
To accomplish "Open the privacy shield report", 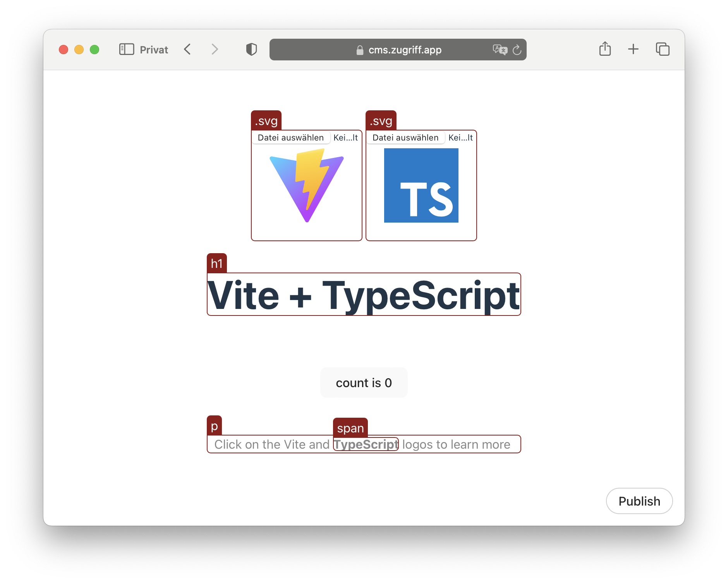I will tap(251, 50).
